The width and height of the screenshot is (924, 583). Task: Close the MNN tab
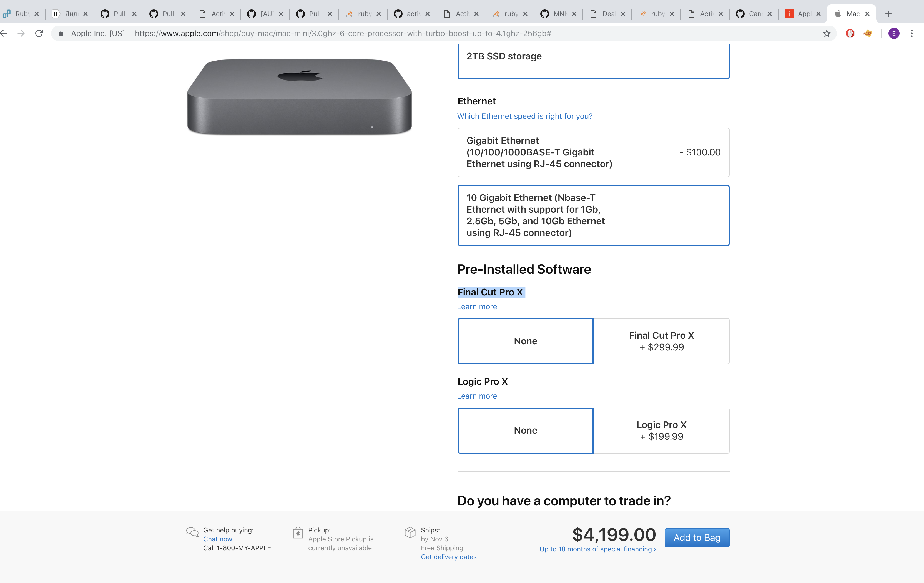click(574, 14)
